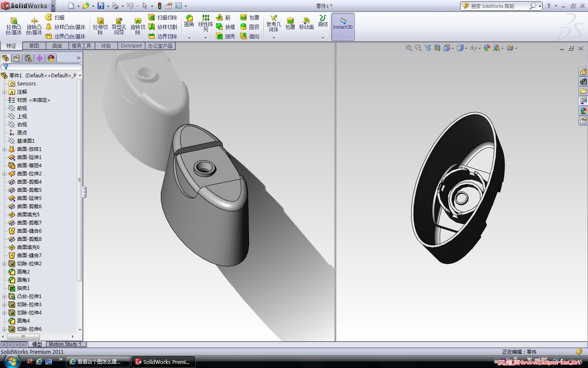Open the SolidWorks Resources home tab in task pane

click(x=583, y=72)
